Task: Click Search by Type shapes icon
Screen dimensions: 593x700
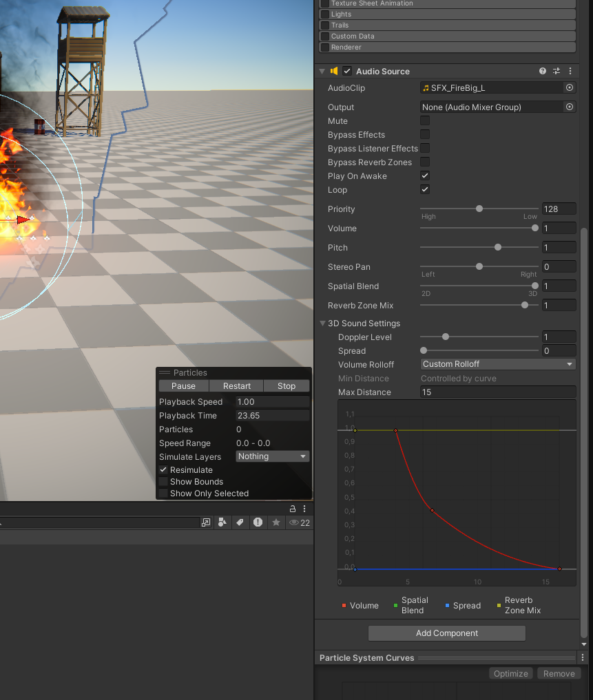Action: [222, 522]
